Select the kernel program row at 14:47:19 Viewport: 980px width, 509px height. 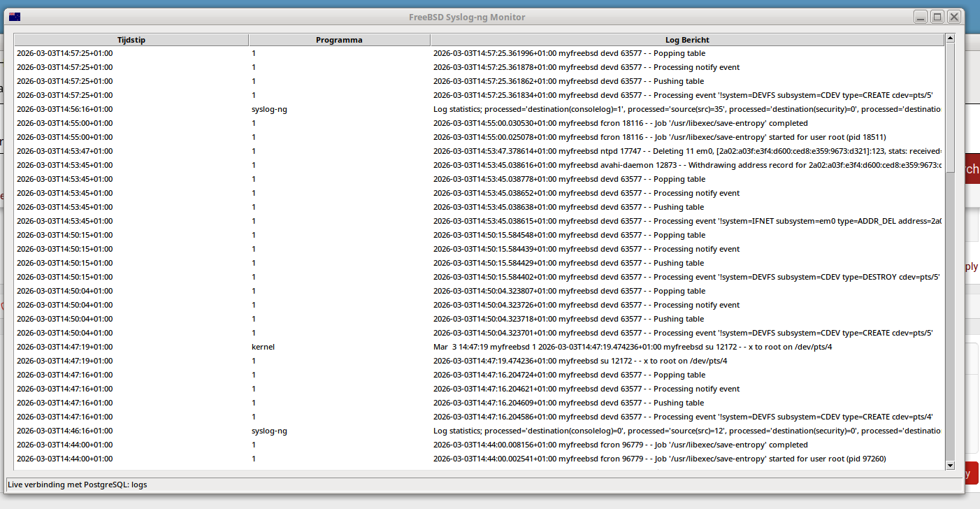[263, 347]
